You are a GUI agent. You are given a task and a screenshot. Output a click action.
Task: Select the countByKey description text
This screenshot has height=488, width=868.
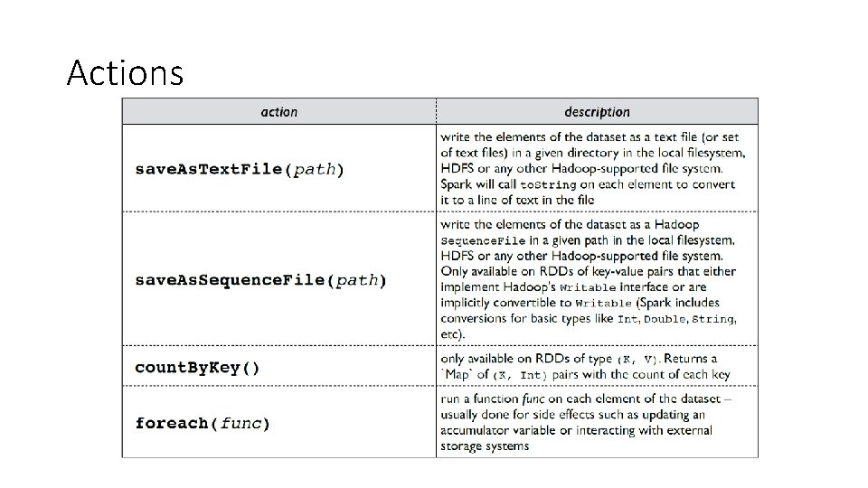click(585, 366)
